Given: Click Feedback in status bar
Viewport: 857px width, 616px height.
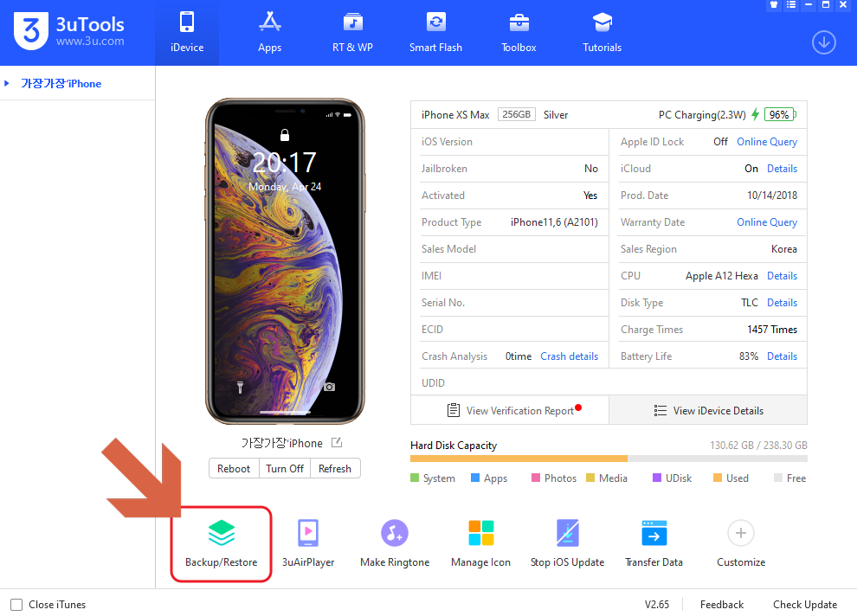Looking at the screenshot, I should point(721,605).
